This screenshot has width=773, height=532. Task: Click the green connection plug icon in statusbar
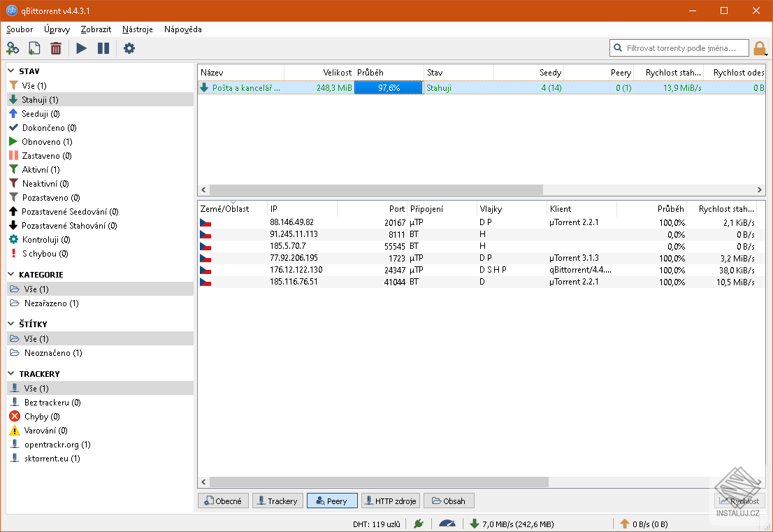(417, 523)
